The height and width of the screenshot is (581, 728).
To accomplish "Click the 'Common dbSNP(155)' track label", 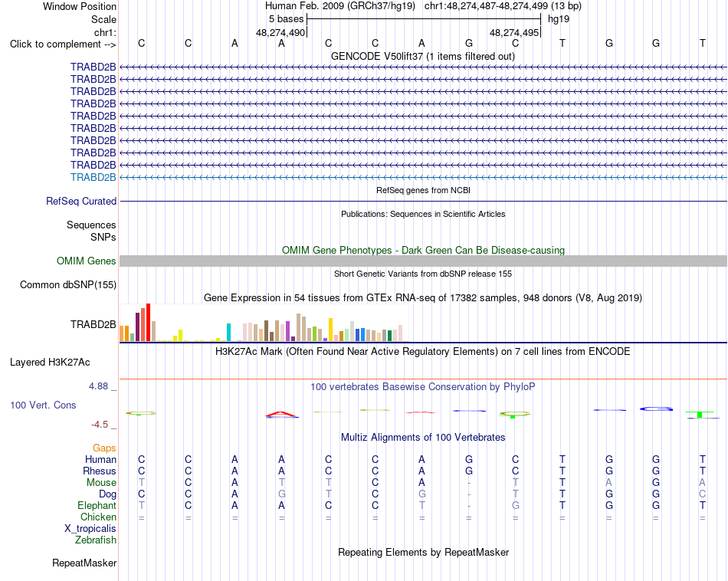I will [68, 284].
